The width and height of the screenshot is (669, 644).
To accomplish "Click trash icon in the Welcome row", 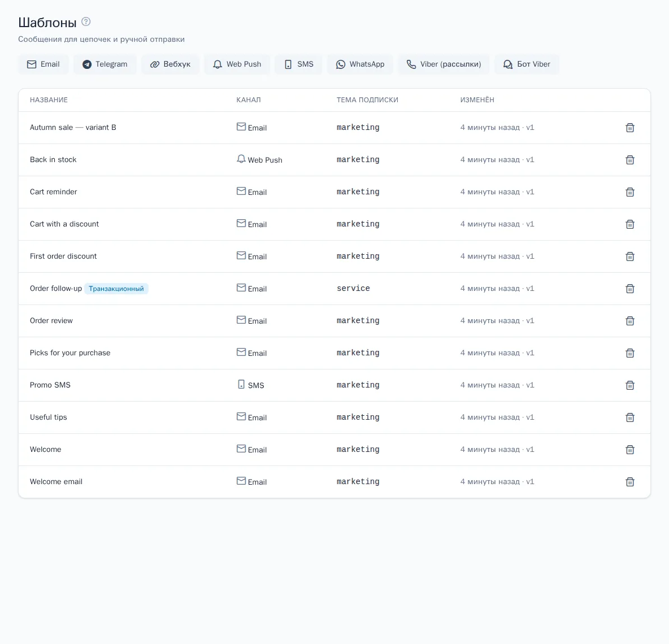I will [630, 450].
